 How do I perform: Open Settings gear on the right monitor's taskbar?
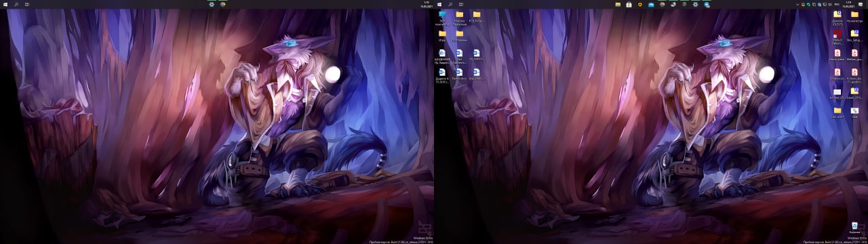[695, 4]
